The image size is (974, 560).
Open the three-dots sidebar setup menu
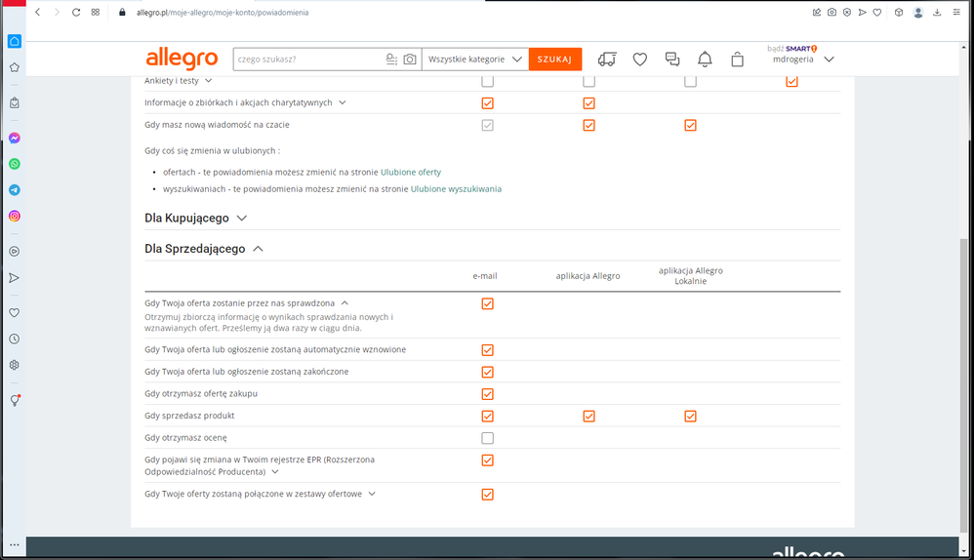[15, 544]
